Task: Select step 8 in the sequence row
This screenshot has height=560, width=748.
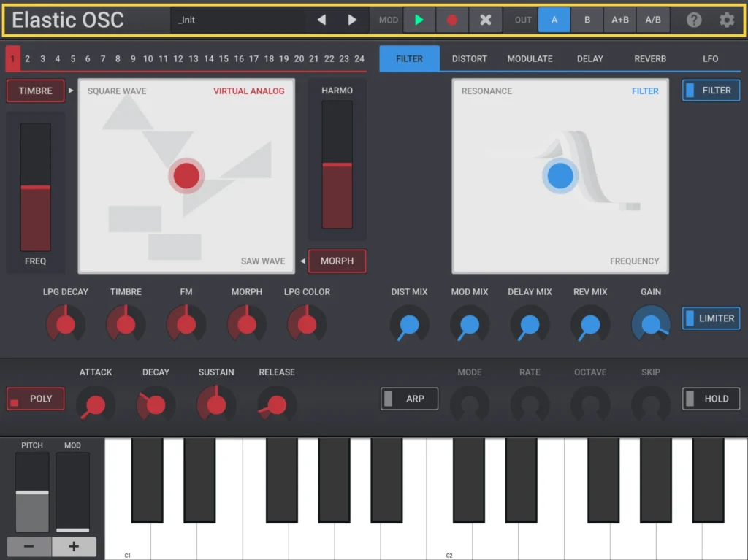Action: 118,58
